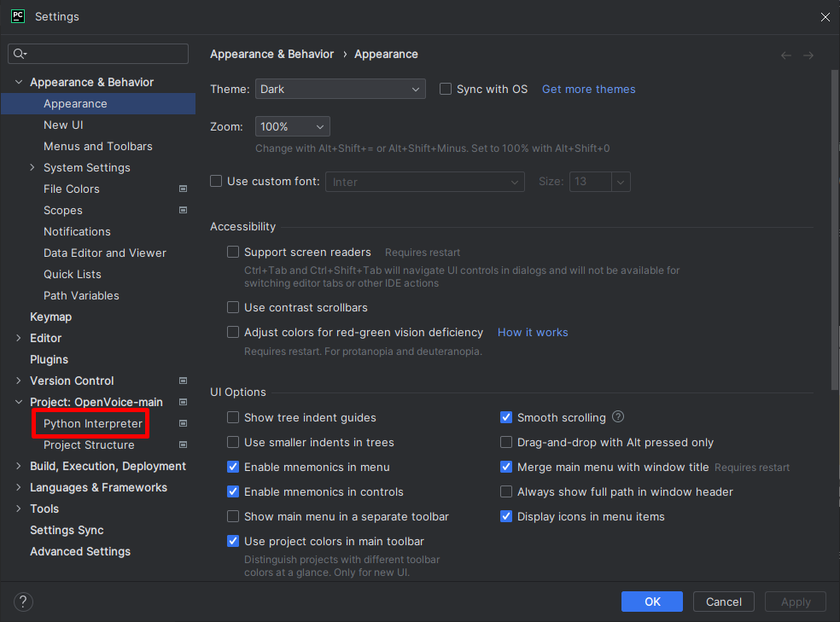Enable Use custom font checkbox
This screenshot has width=840, height=622.
pyautogui.click(x=216, y=181)
